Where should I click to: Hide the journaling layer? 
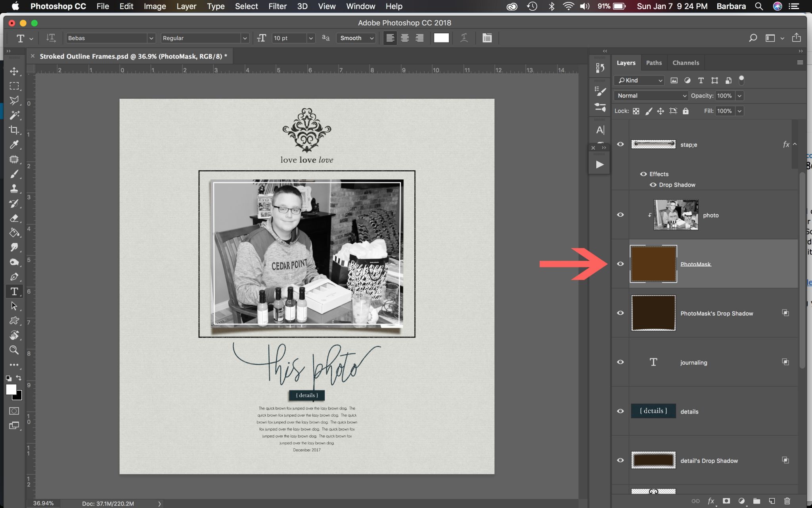click(620, 362)
